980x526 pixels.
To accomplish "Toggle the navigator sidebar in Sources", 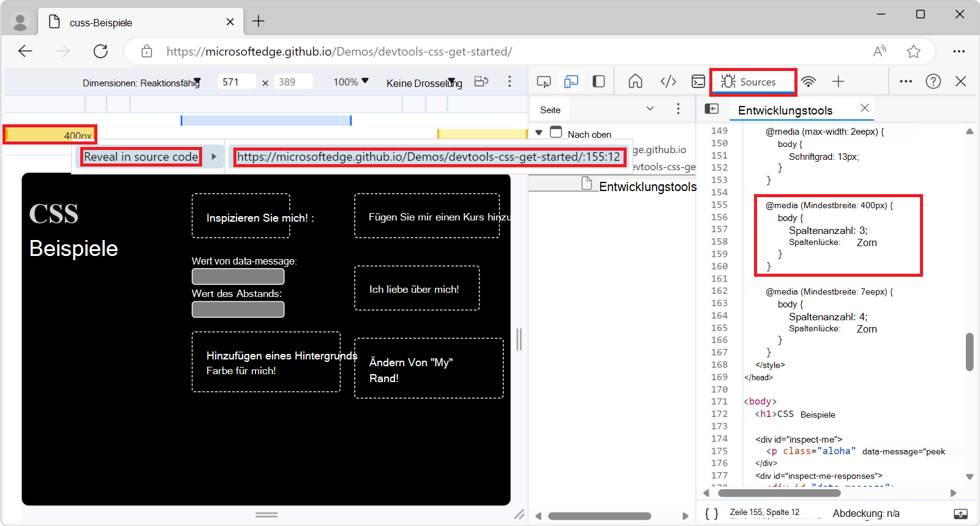I will [x=712, y=109].
